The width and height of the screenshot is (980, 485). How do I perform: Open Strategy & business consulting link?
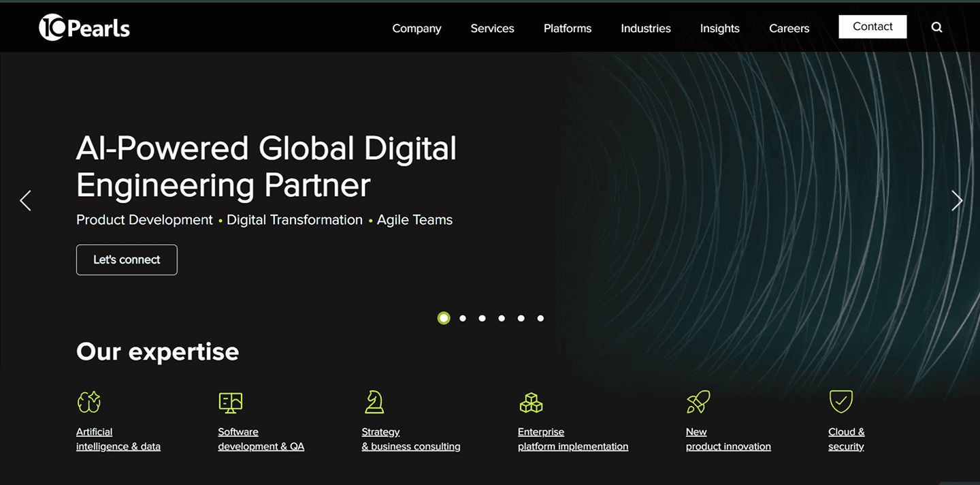click(x=411, y=439)
